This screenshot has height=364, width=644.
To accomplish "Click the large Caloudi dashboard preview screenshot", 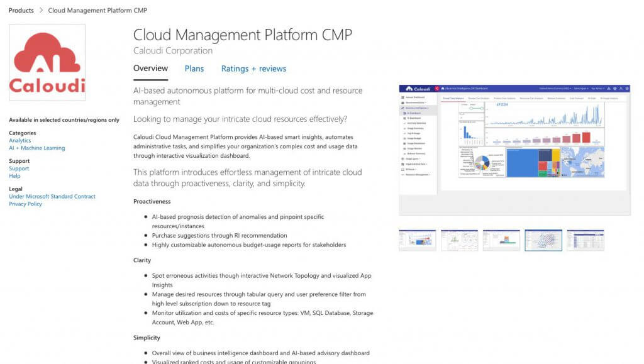I will 514,150.
